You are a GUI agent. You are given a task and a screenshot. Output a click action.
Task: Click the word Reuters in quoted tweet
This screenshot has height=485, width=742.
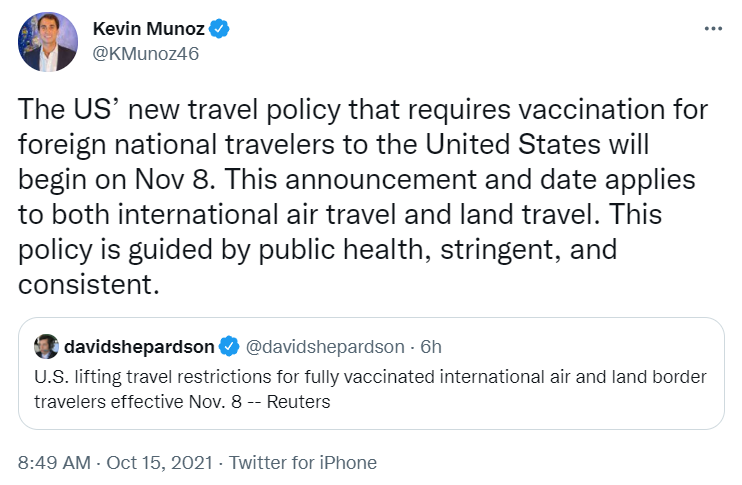click(296, 402)
